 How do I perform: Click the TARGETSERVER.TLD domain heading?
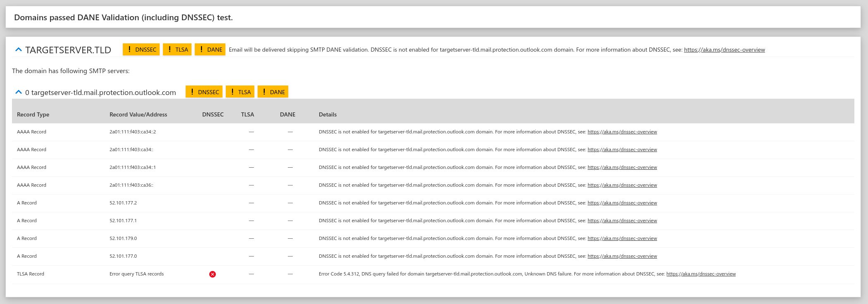(68, 50)
